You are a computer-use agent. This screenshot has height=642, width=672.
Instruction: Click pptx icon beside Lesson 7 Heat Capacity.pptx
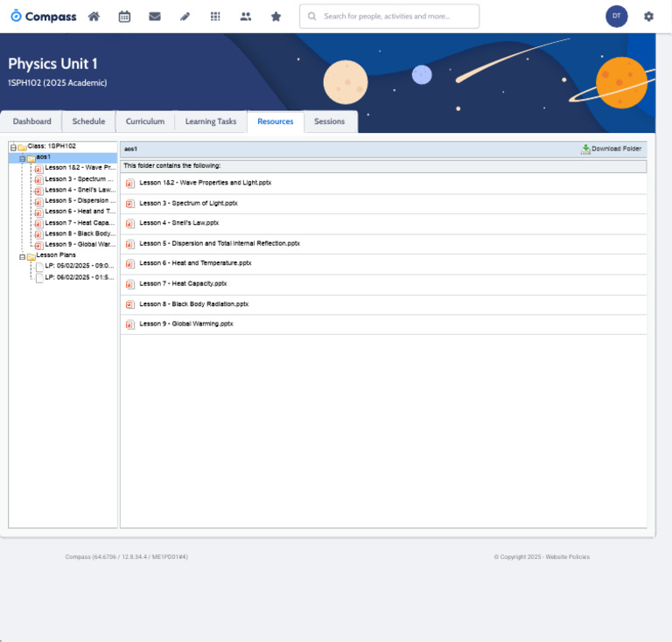click(x=129, y=284)
